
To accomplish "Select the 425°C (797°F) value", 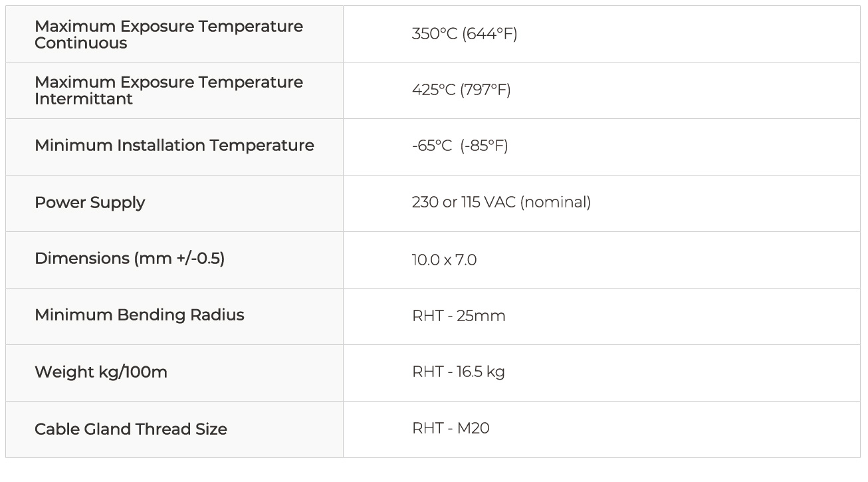I will click(x=461, y=90).
